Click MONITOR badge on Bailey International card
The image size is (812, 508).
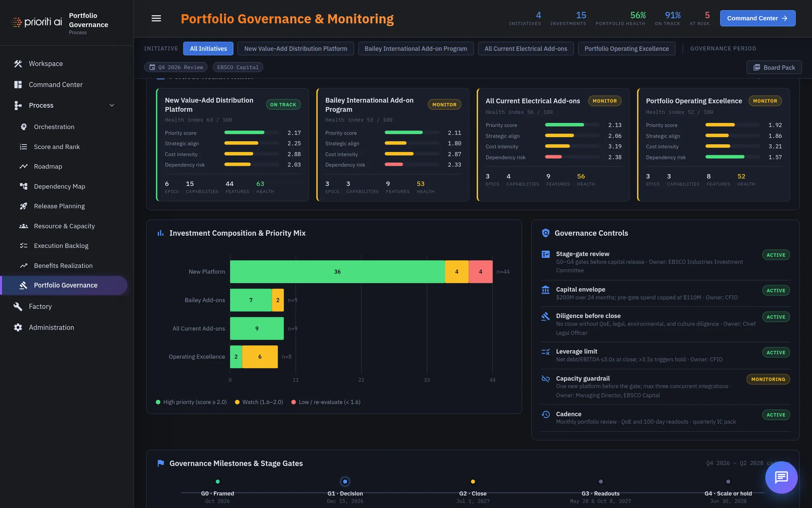coord(444,104)
